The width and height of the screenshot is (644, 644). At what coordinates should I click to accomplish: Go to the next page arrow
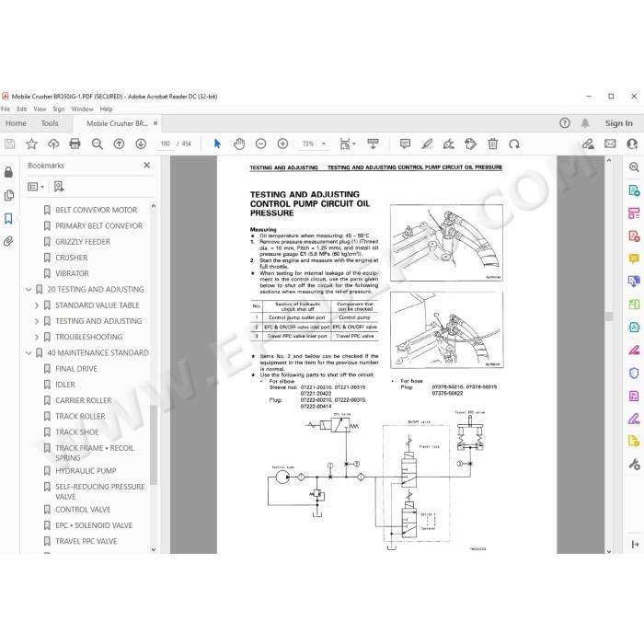(141, 144)
